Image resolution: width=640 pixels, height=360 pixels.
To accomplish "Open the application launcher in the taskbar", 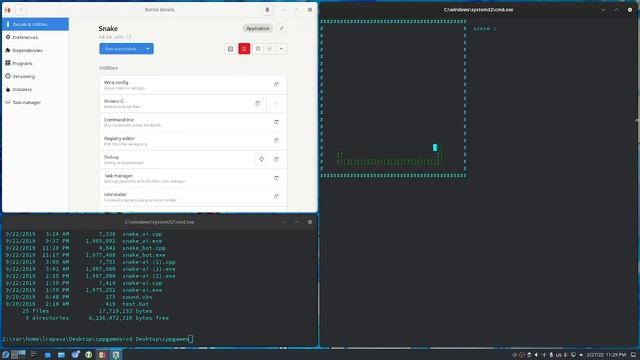I will point(5,355).
